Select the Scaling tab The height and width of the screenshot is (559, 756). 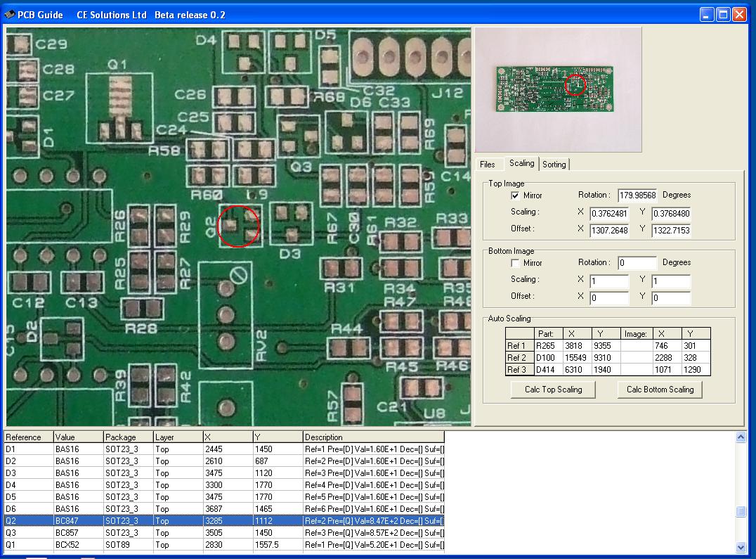click(521, 163)
